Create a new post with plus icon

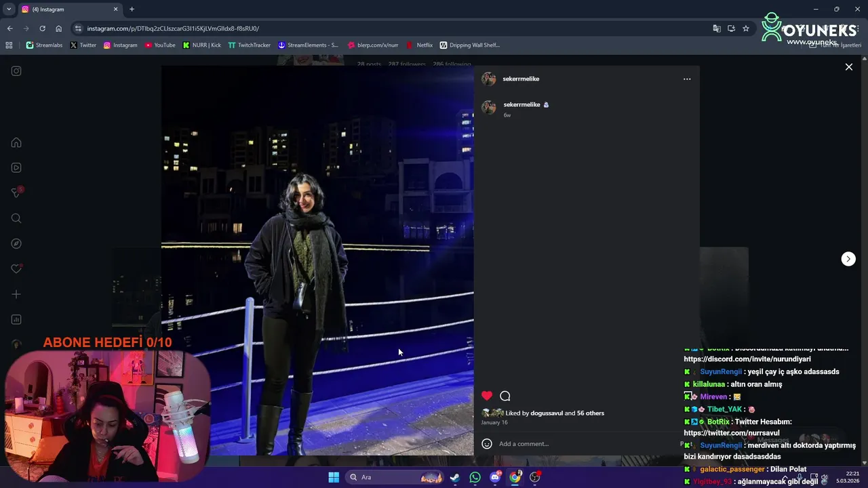coord(16,294)
